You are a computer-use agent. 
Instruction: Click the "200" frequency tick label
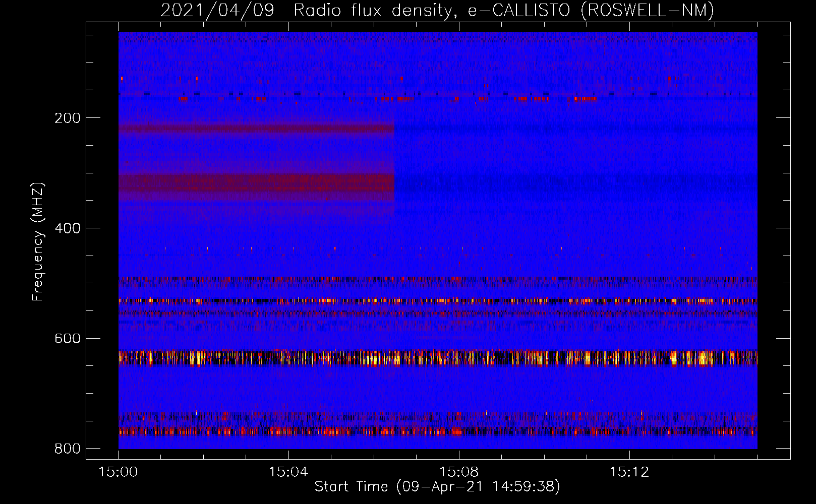[68, 118]
